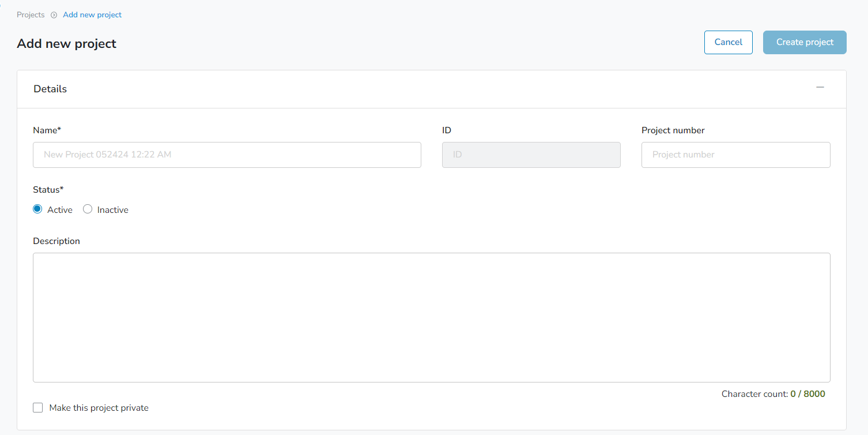Click the Cancel button
This screenshot has width=868, height=435.
728,42
